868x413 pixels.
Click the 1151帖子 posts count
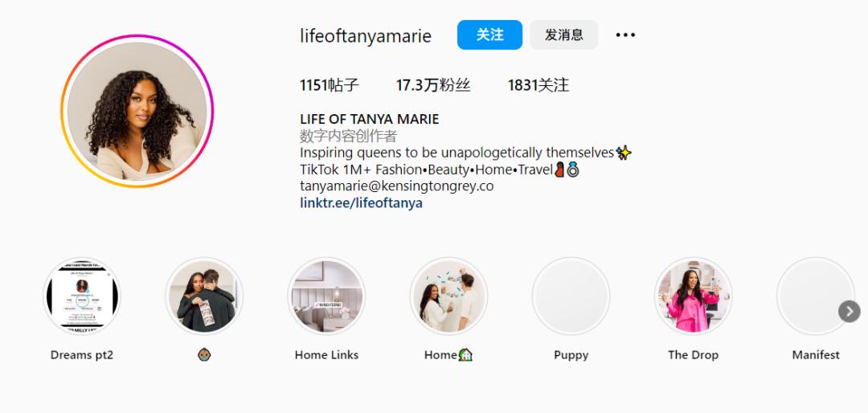click(x=330, y=85)
